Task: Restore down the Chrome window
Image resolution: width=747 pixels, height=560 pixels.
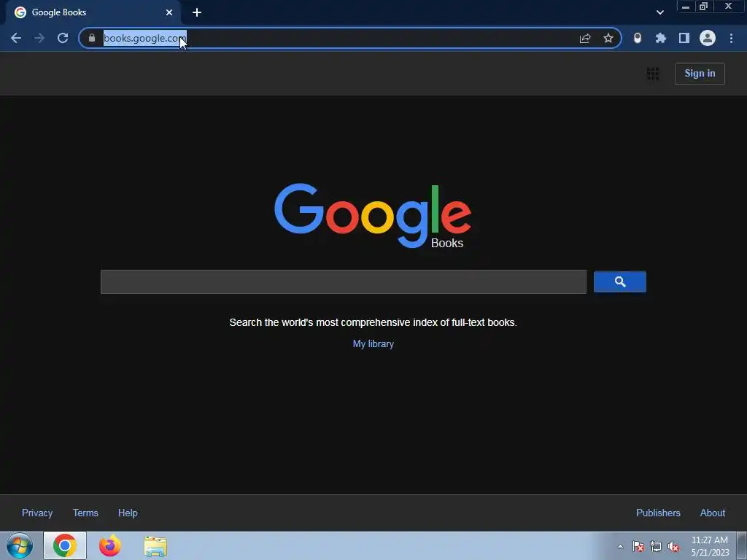Action: tap(703, 7)
